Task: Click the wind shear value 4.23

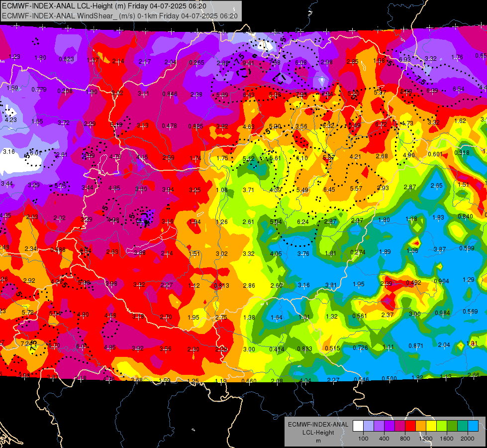Action: pyautogui.click(x=10, y=119)
